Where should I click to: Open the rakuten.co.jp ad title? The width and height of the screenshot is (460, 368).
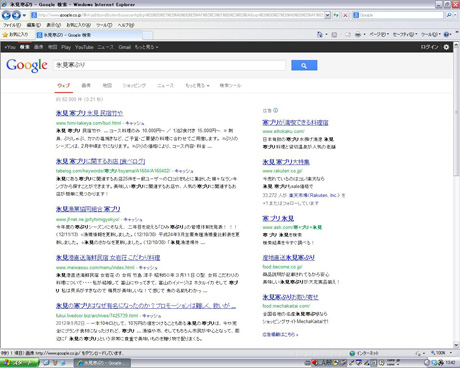pyautogui.click(x=286, y=162)
